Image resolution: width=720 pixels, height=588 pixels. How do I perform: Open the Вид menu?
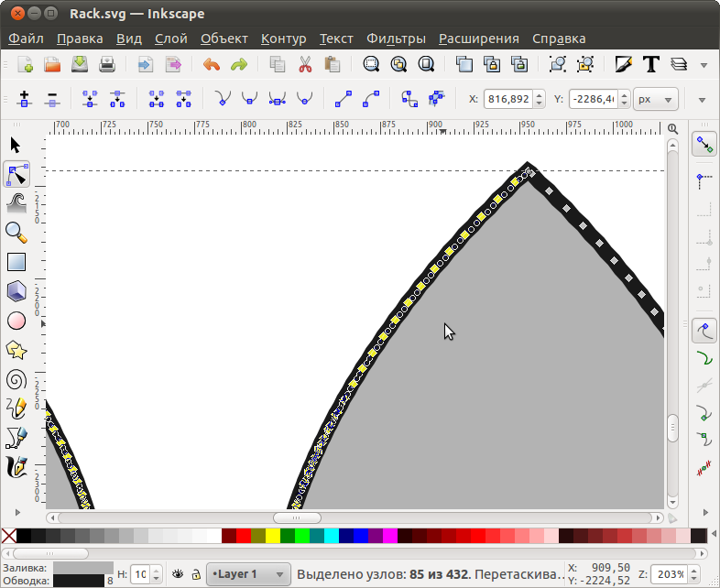click(128, 38)
